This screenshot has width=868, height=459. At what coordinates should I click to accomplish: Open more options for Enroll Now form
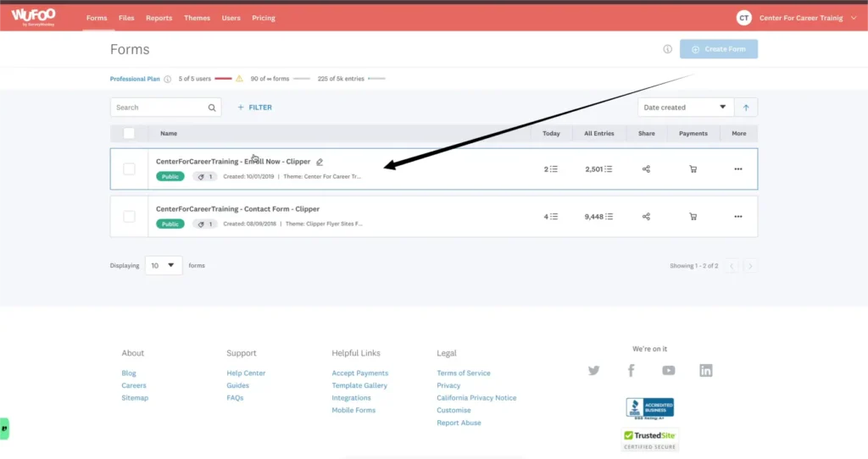737,169
